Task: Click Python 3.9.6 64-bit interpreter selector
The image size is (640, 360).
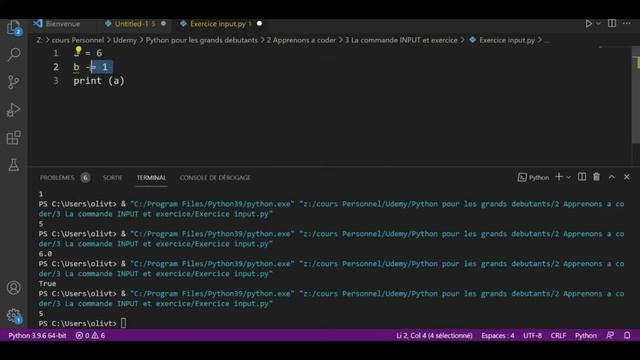Action: pos(37,336)
